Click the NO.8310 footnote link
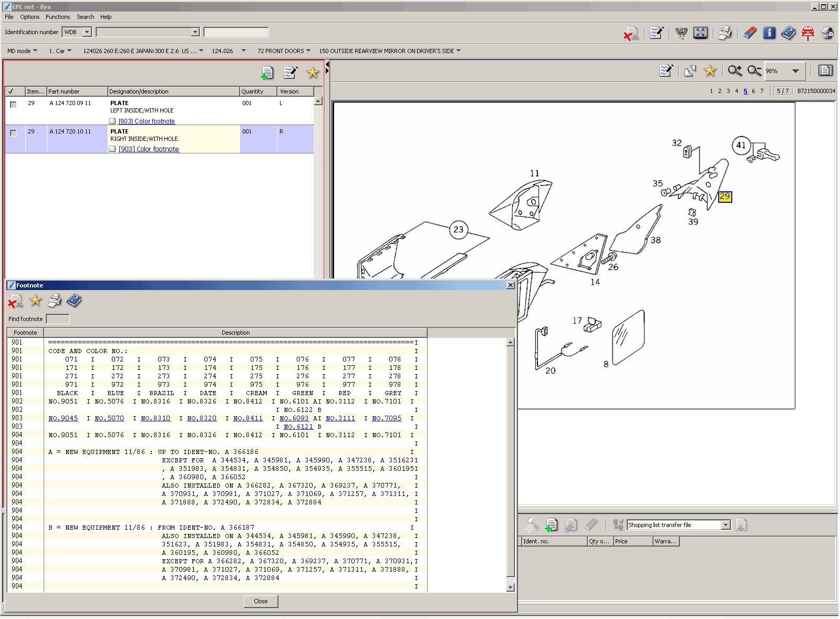The height and width of the screenshot is (619, 840). [x=155, y=418]
